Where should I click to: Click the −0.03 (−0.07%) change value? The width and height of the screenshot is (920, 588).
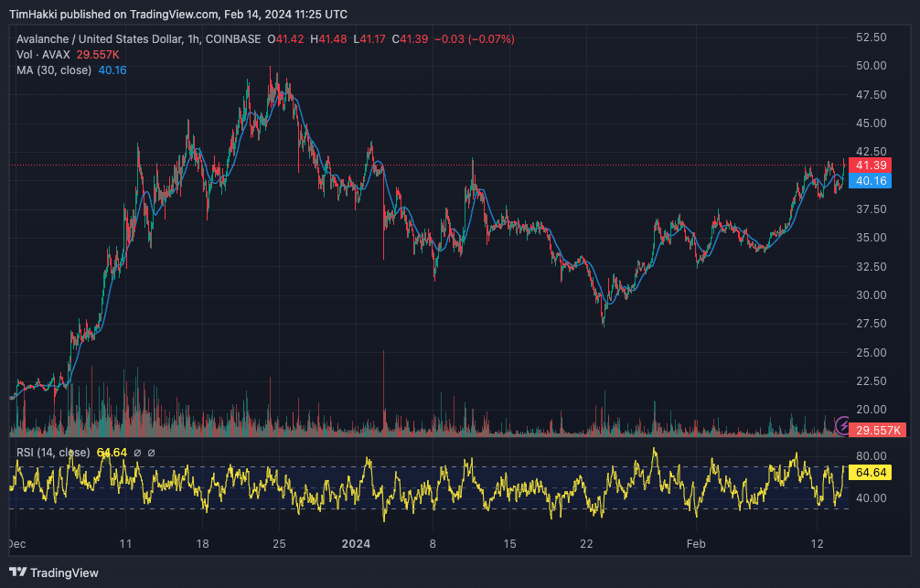475,39
